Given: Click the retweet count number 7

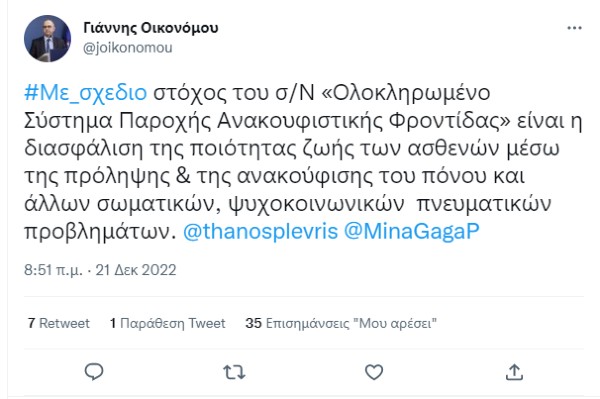Looking at the screenshot, I should [31, 324].
